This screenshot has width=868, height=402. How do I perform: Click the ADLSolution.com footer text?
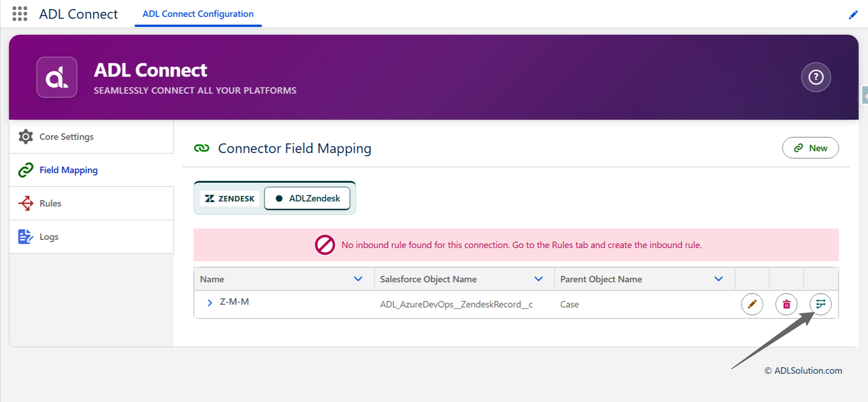click(x=803, y=371)
